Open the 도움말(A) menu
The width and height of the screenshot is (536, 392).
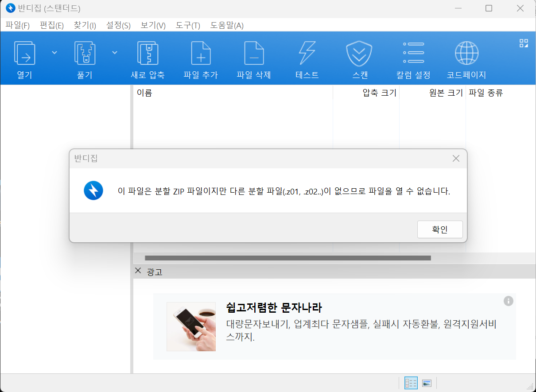(227, 25)
